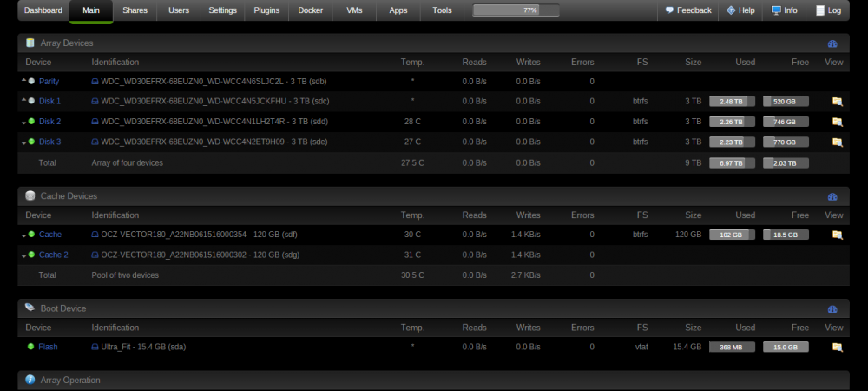Click the drive icon beside Ultra_Fit identification
Viewport: 868px width, 391px height.
(95, 348)
